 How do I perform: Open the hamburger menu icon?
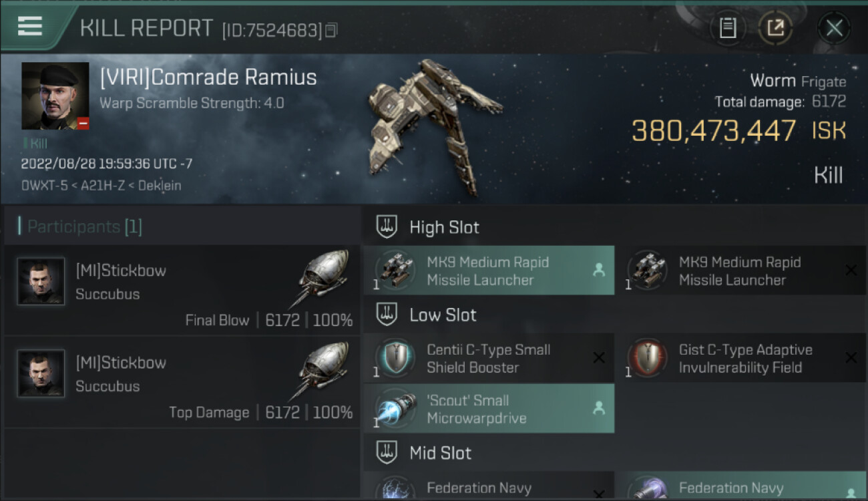(30, 26)
